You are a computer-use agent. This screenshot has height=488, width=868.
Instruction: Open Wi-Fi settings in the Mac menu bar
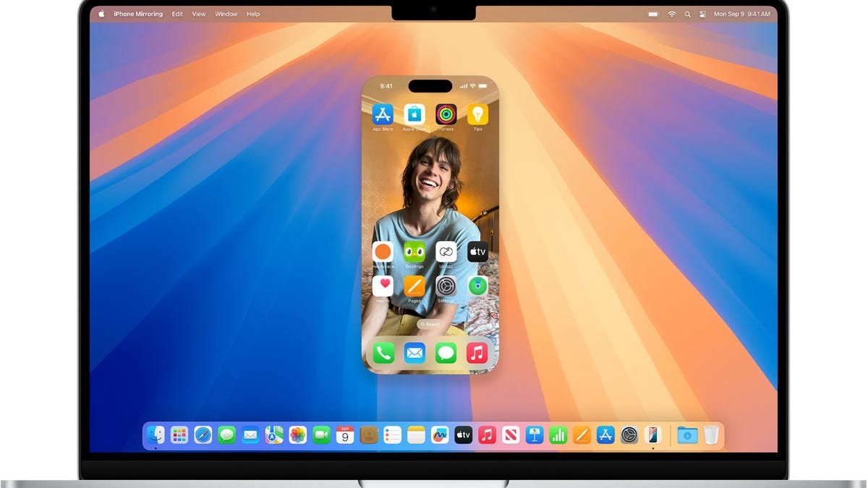(672, 14)
